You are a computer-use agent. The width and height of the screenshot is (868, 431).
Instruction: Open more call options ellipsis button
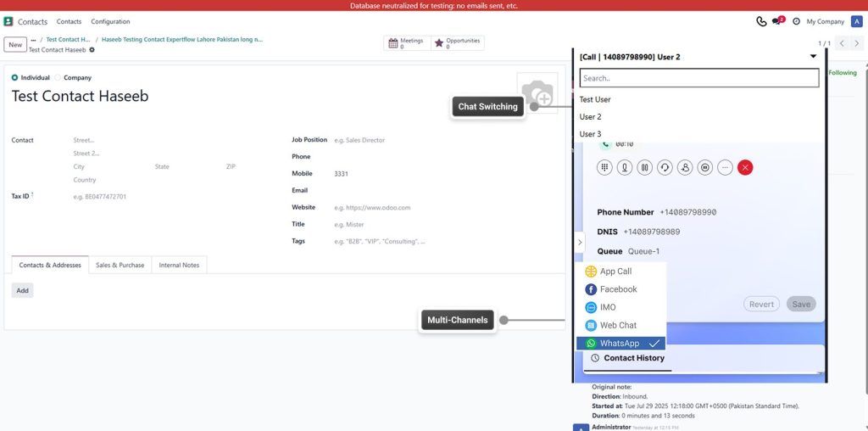725,167
